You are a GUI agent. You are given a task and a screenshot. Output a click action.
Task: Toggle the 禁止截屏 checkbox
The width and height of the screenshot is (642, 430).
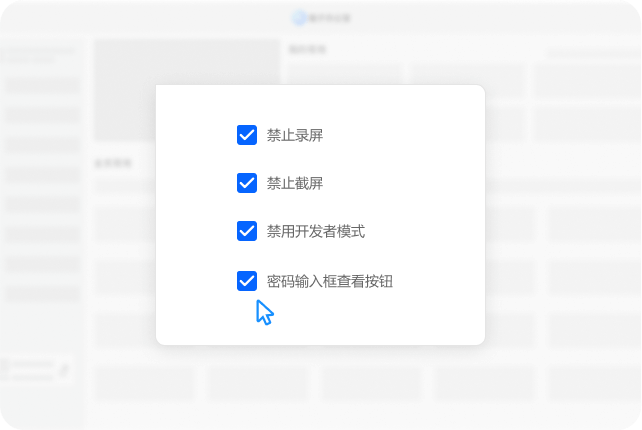pos(247,183)
